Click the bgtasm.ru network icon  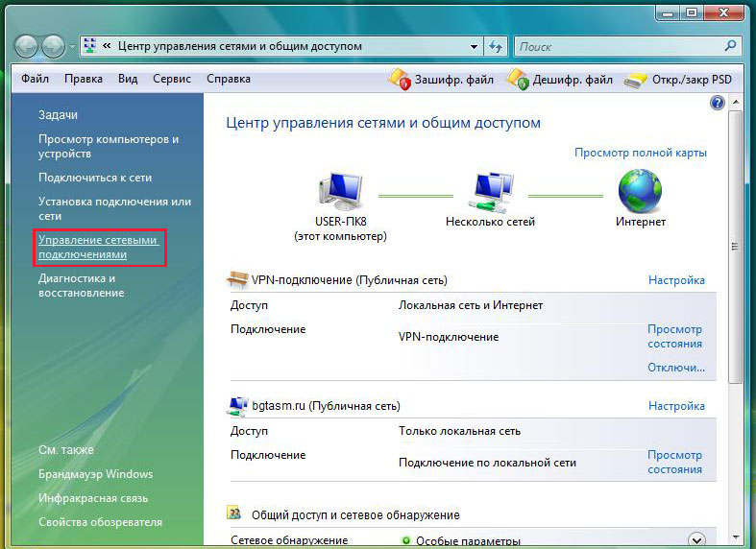click(x=237, y=406)
